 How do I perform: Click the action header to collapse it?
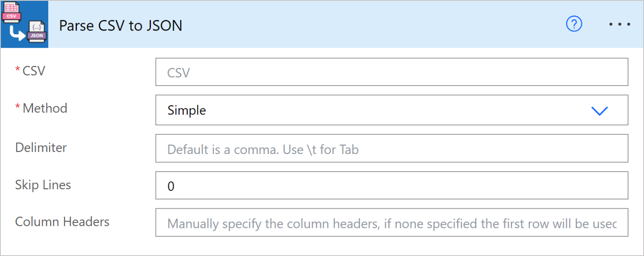tap(293, 24)
